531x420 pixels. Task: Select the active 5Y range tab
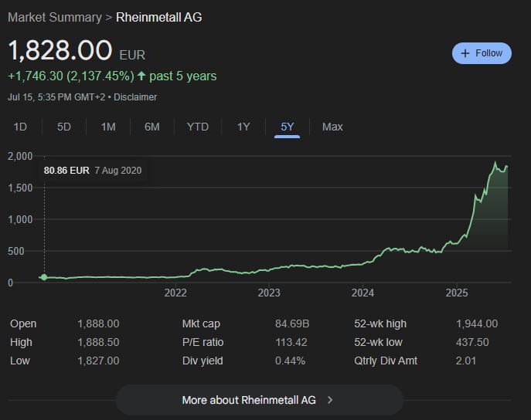287,127
